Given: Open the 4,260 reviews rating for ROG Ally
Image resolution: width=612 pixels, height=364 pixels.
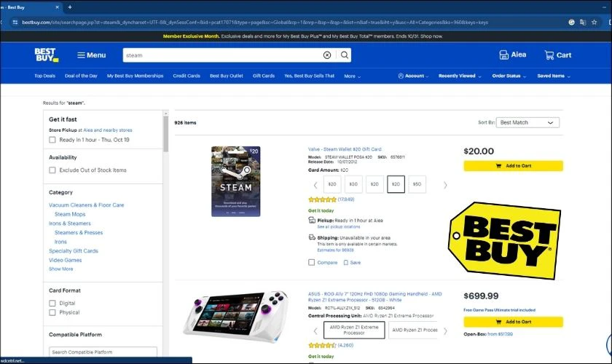Looking at the screenshot, I should (x=331, y=345).
